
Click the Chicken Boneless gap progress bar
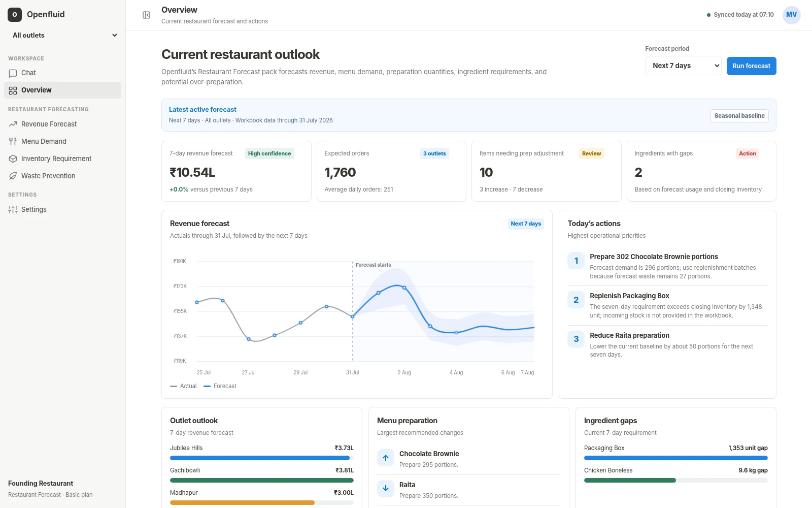(675, 481)
